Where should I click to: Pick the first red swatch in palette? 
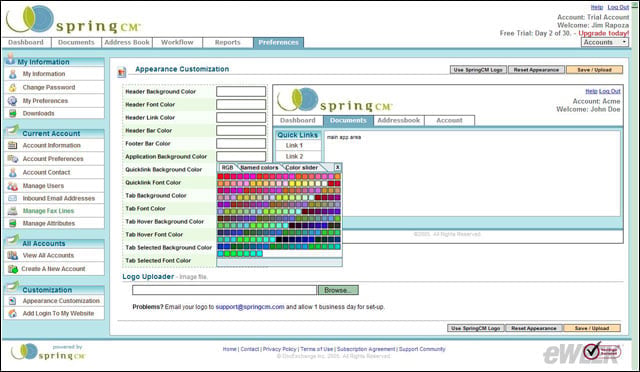click(x=220, y=177)
